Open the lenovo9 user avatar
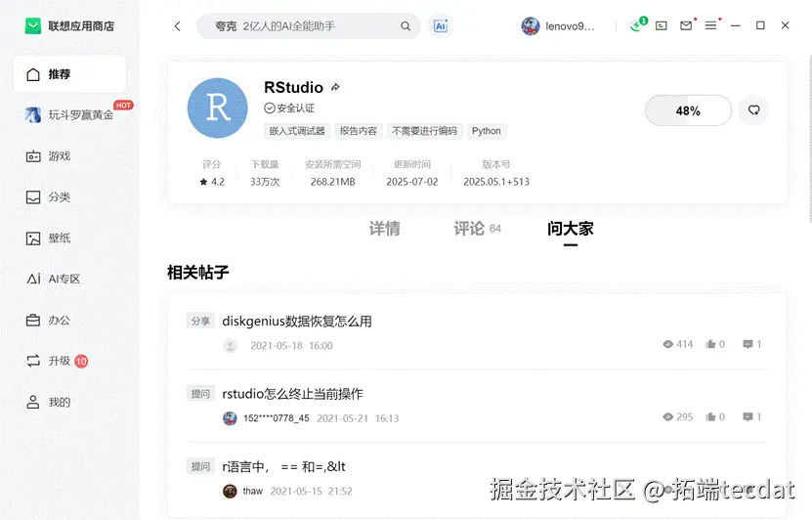 coord(531,25)
